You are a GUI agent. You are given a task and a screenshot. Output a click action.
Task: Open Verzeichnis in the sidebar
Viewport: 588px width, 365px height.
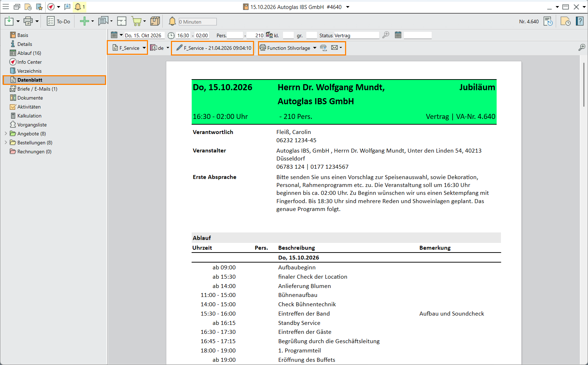pyautogui.click(x=29, y=71)
